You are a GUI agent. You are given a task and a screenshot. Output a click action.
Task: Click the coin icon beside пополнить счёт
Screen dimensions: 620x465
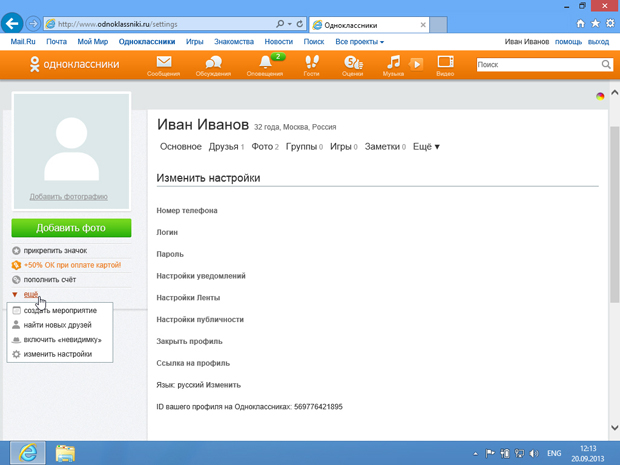point(16,280)
